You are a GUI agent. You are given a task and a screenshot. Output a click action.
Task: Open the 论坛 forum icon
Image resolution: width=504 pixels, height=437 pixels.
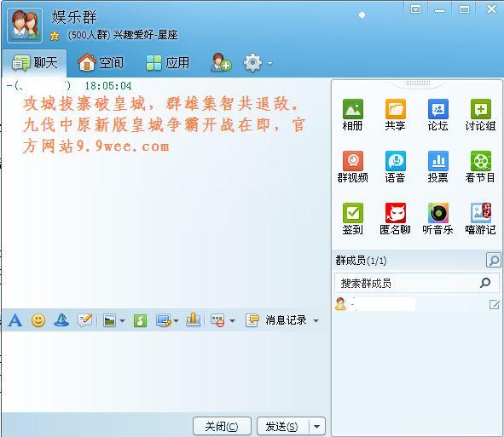pos(437,115)
